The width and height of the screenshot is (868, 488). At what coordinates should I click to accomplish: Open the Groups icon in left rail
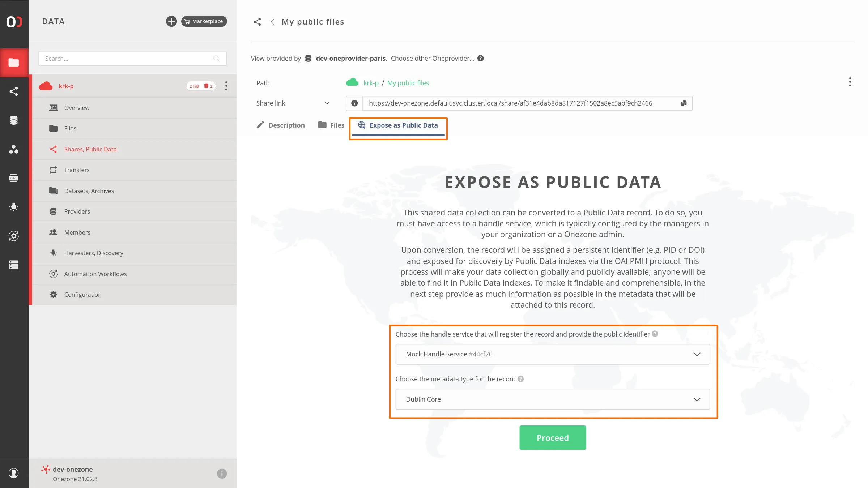tap(14, 149)
